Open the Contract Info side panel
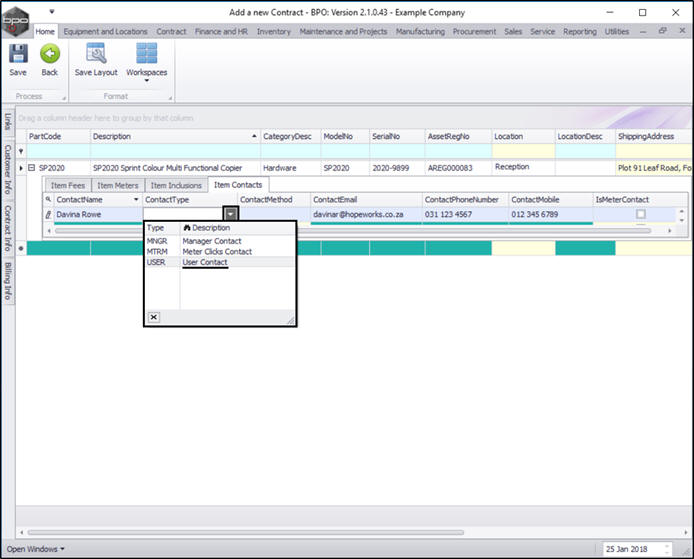This screenshot has height=559, width=694. pyautogui.click(x=8, y=227)
